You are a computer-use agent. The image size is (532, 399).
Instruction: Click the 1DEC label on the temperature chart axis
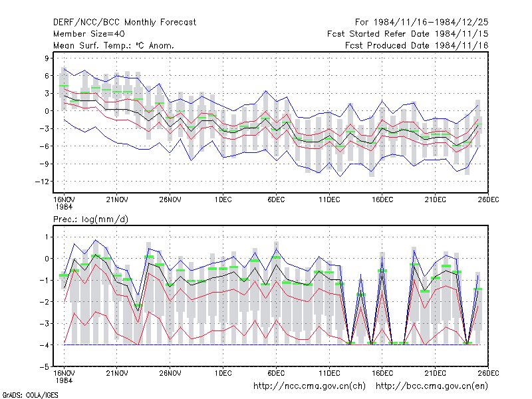point(223,199)
